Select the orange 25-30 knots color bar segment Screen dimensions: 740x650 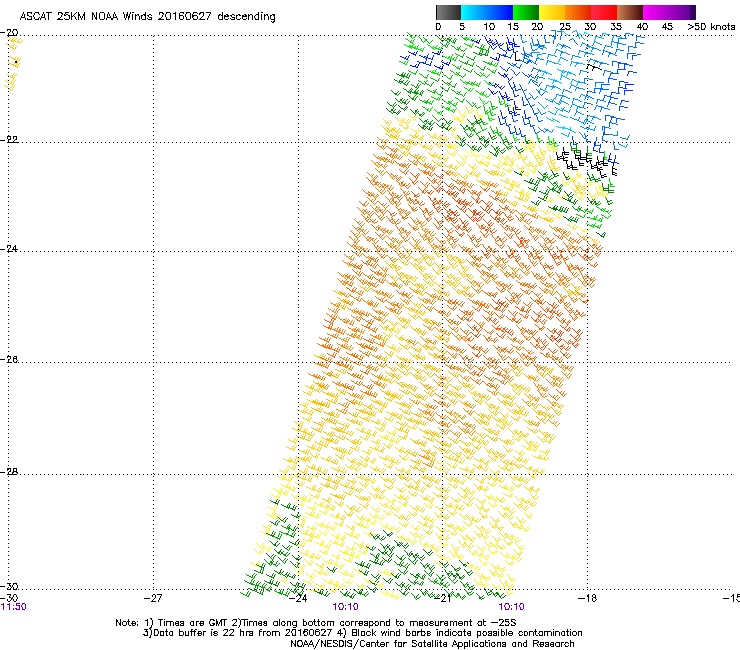click(x=578, y=12)
